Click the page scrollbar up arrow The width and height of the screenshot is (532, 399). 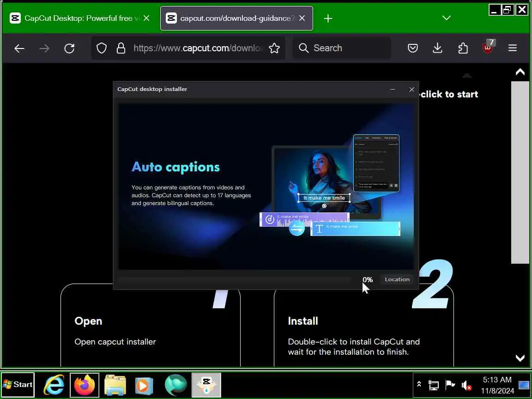tap(520, 72)
